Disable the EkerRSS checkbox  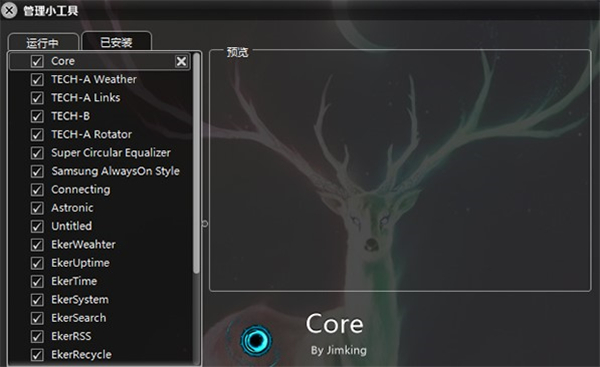coord(37,337)
